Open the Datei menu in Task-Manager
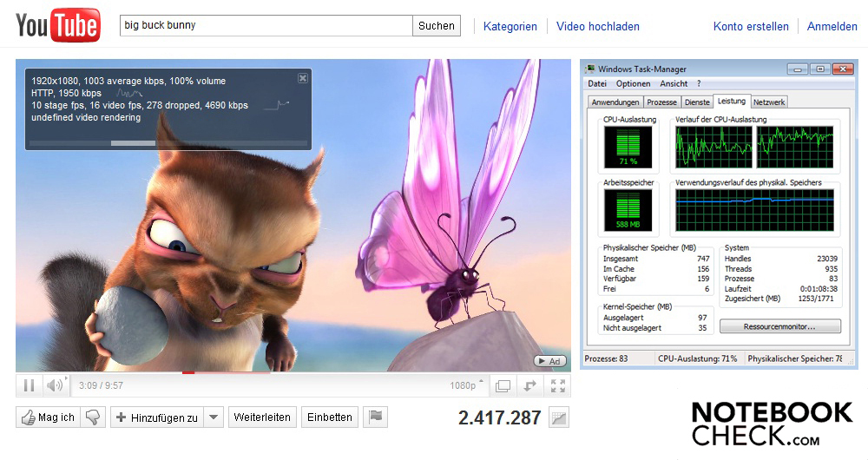868x460 pixels. 597,83
